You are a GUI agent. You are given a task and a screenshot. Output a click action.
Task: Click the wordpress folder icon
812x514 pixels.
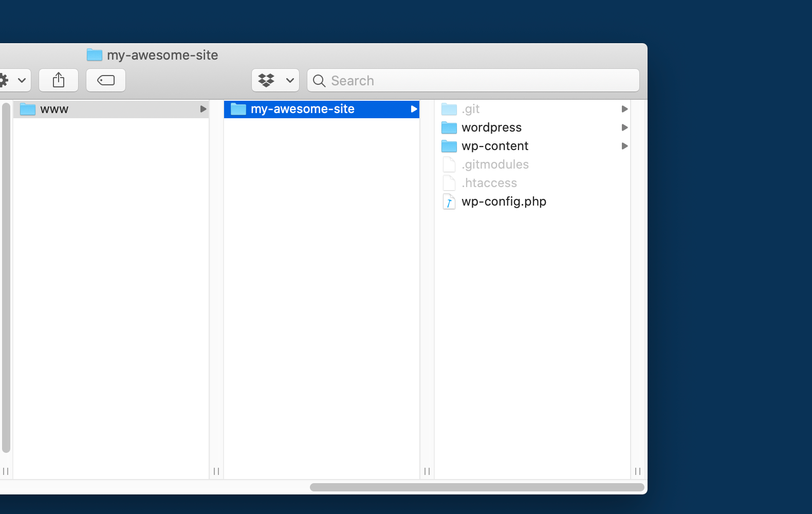click(449, 127)
